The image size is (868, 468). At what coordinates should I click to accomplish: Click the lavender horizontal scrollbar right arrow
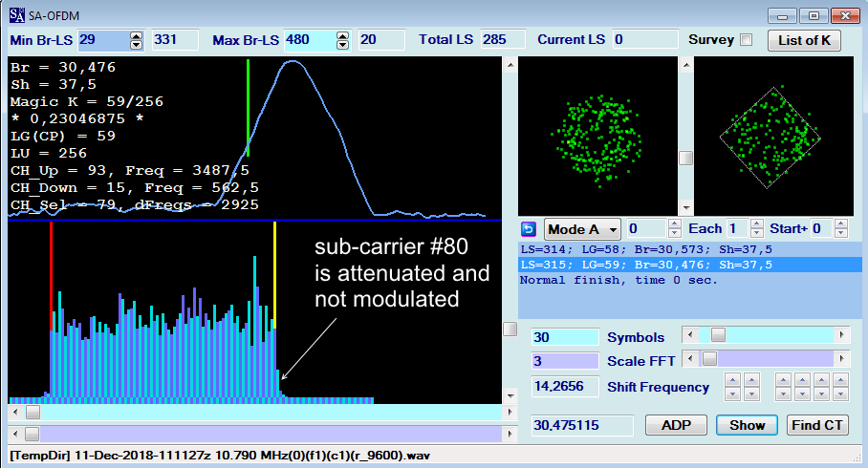(x=510, y=434)
